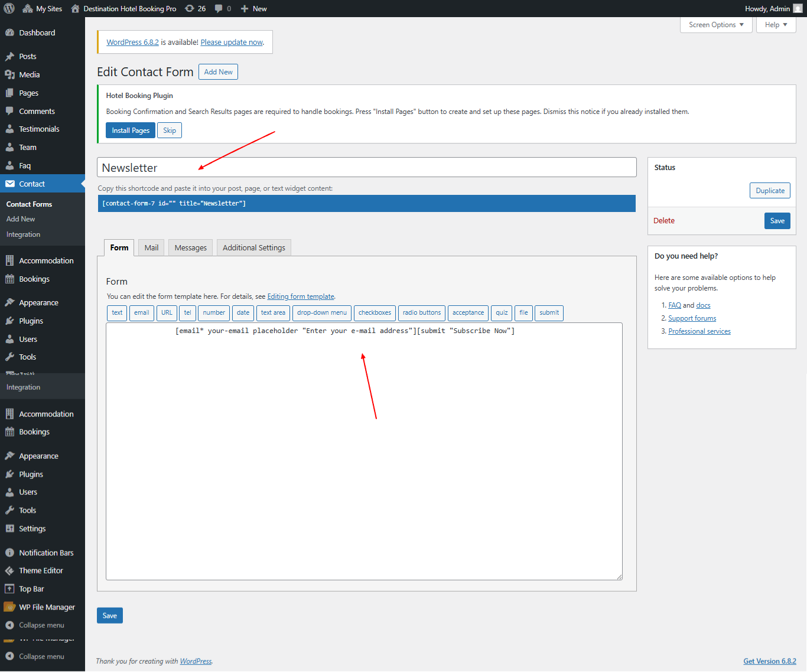
Task: Open Editing form template link
Action: (x=301, y=296)
